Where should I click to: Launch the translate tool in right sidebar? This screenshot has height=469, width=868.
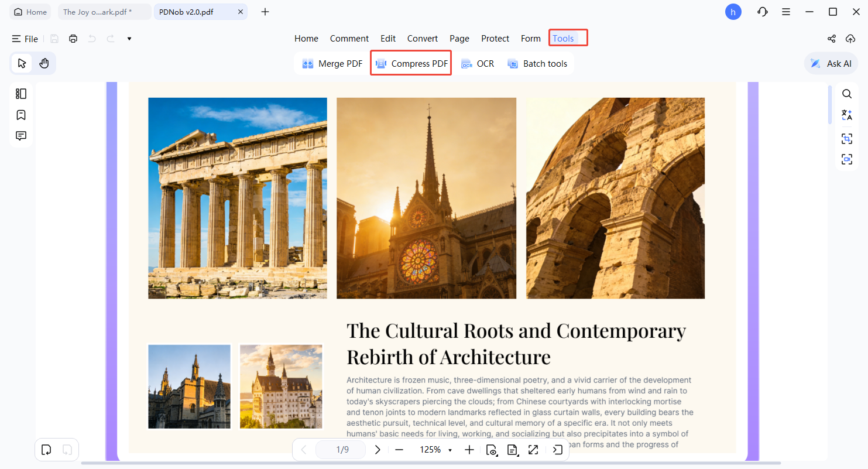click(x=847, y=115)
